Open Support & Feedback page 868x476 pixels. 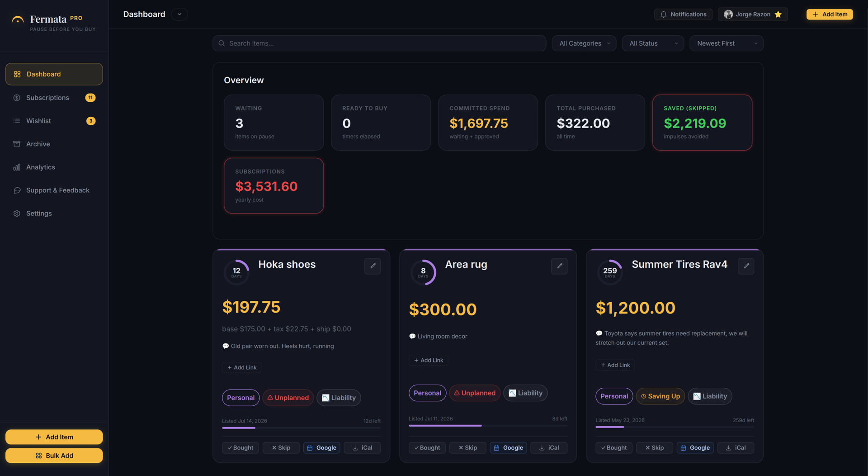tap(54, 190)
